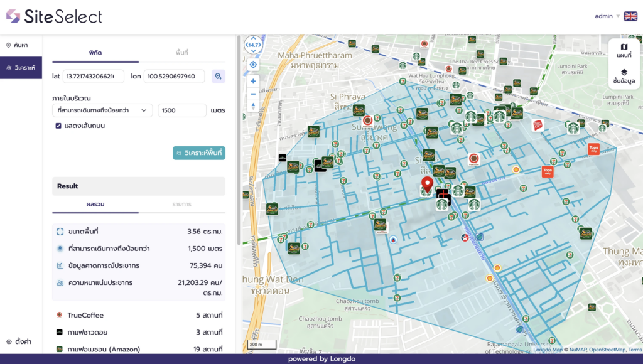Click the กาแฟอเมซอน (Amazon) row icon

pyautogui.click(x=60, y=349)
